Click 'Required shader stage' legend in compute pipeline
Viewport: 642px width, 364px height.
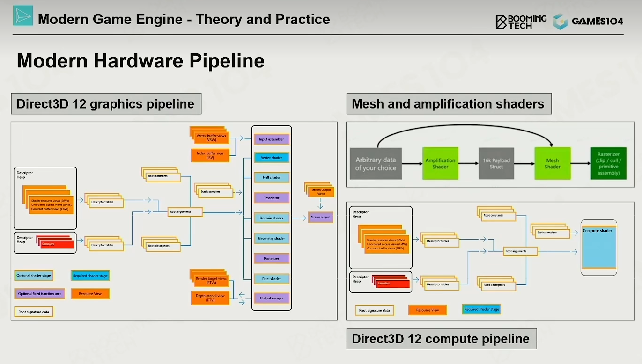tap(481, 309)
